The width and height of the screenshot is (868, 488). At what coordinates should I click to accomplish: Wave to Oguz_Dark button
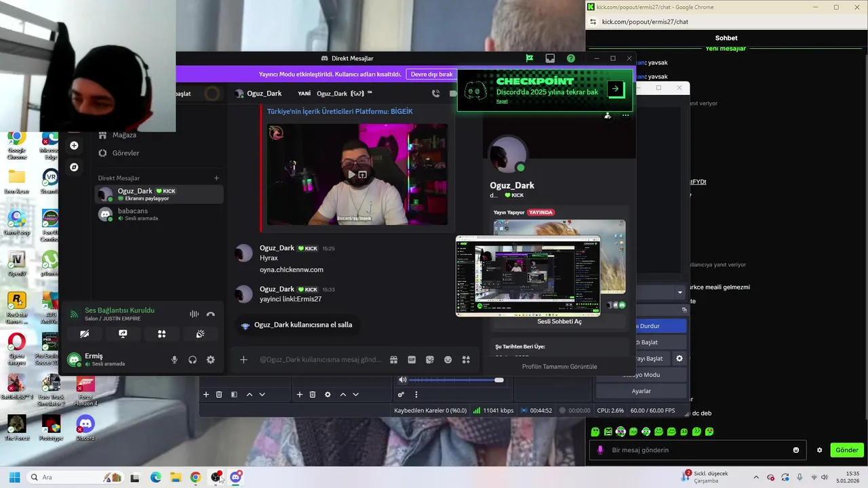tap(296, 325)
